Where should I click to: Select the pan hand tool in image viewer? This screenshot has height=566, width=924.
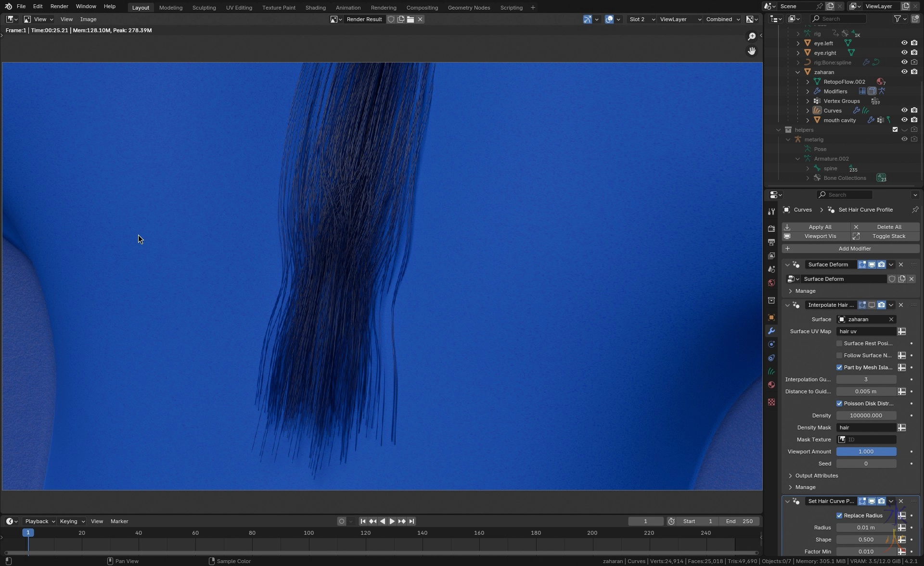(752, 51)
